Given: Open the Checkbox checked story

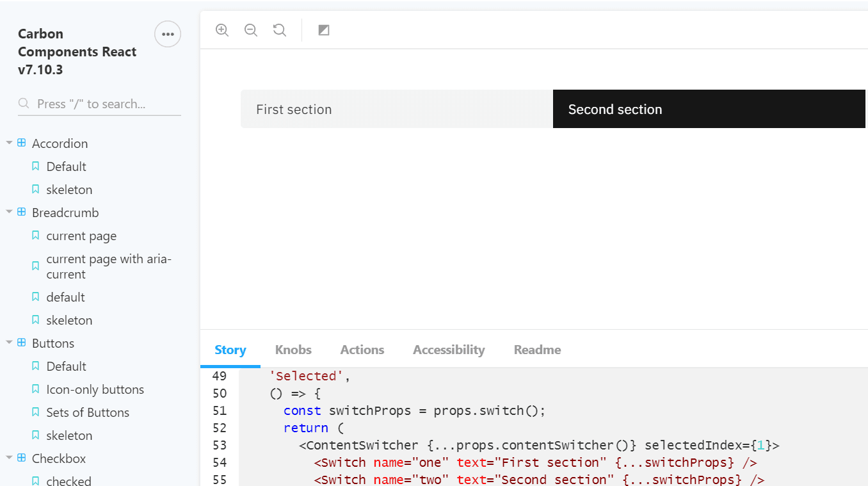Looking at the screenshot, I should click(x=68, y=481).
